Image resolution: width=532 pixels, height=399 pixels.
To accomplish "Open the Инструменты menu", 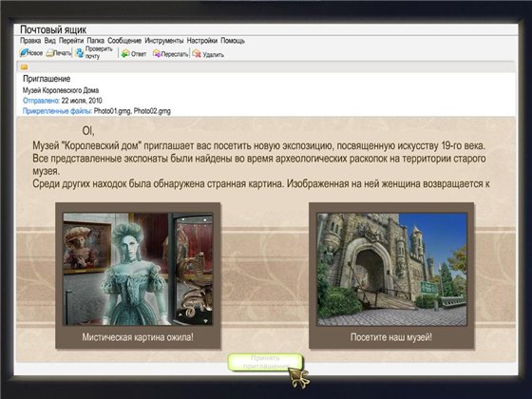I will [164, 41].
